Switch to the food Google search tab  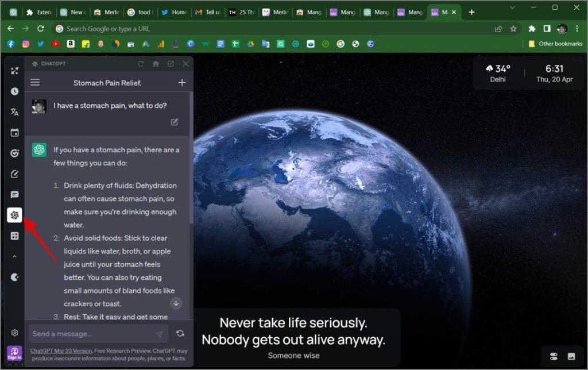[x=141, y=13]
